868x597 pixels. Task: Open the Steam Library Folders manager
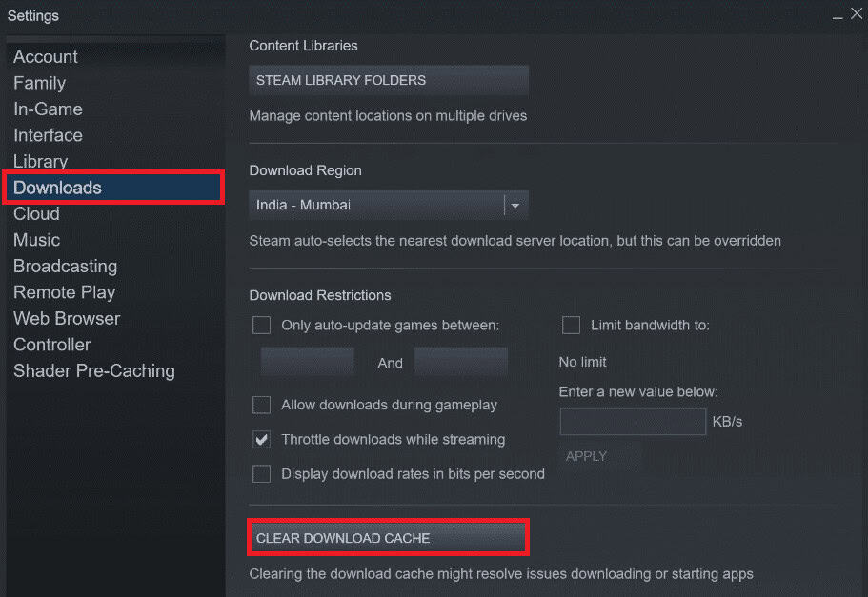pos(388,80)
